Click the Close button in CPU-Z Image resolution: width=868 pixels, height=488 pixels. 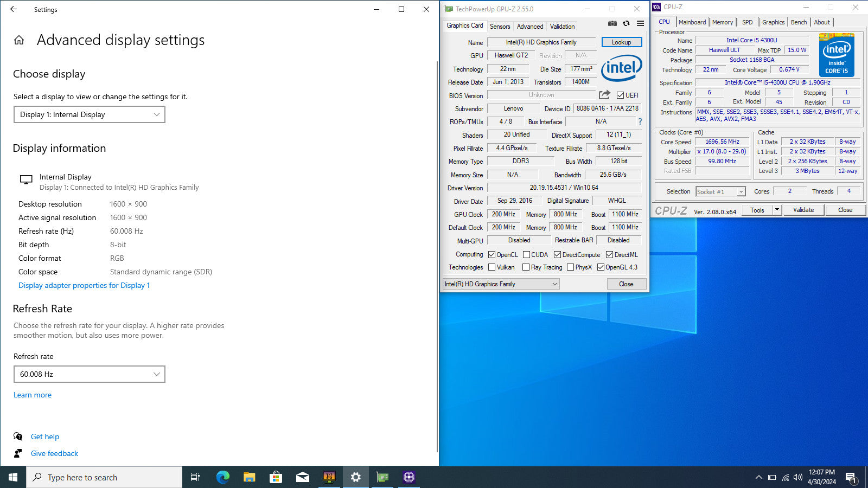click(845, 209)
